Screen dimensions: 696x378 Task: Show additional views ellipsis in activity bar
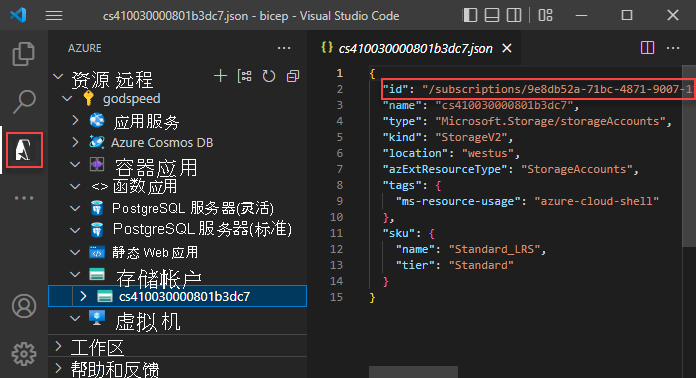(24, 198)
